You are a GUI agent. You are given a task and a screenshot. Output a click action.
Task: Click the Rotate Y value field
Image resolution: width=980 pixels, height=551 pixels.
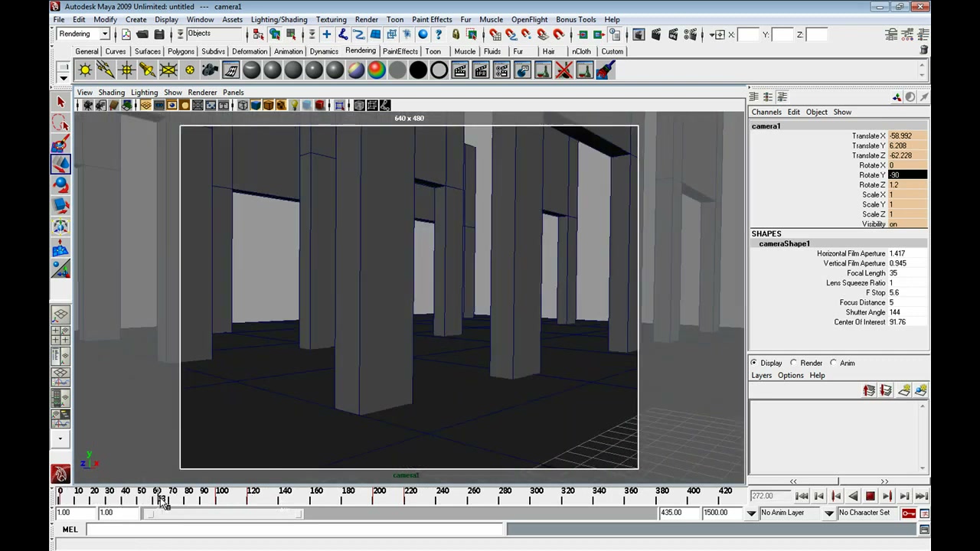907,175
